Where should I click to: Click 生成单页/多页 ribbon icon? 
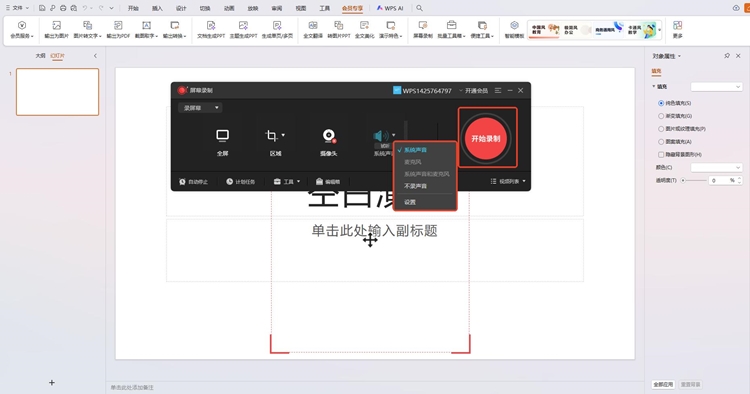click(x=277, y=30)
